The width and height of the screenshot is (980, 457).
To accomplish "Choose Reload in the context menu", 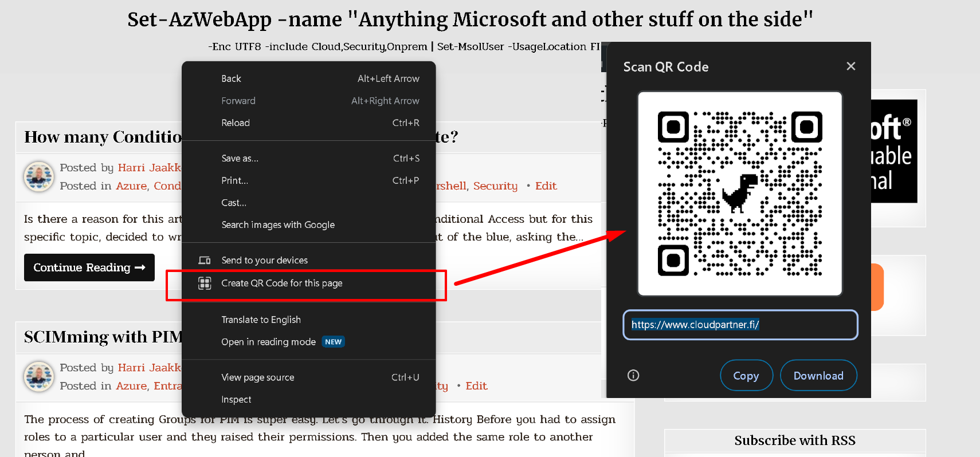I will (x=236, y=123).
